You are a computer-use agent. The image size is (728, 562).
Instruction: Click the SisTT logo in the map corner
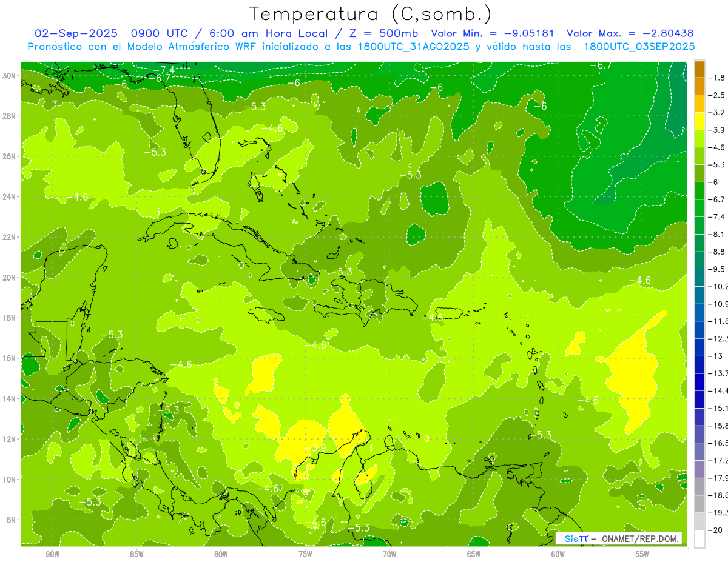tap(576, 538)
